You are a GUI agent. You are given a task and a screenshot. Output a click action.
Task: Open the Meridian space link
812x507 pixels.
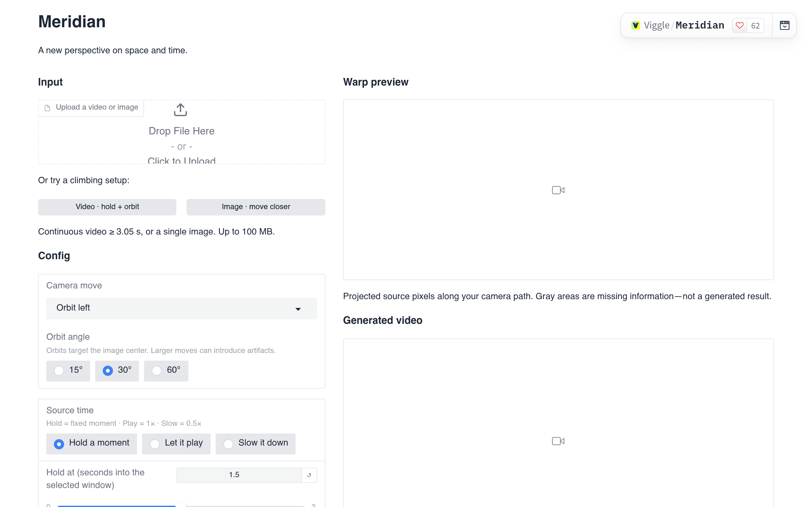[700, 25]
